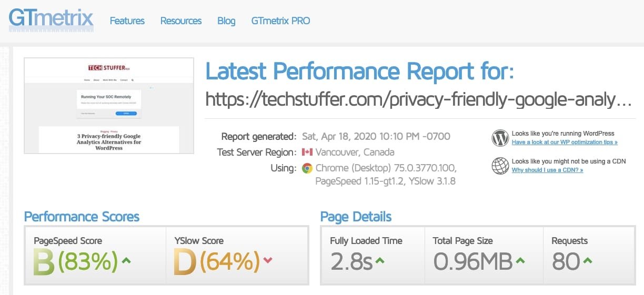Click the CDN globe icon
Screen dimensions: 644x295
tap(500, 166)
